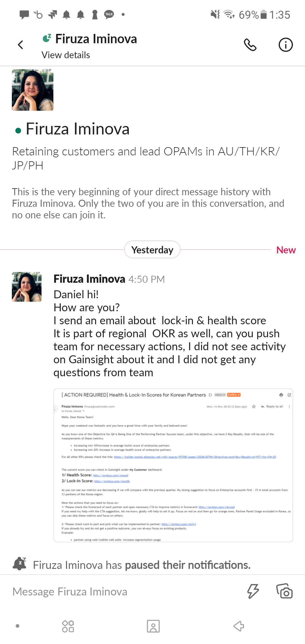Open the large profile photo of Firuza
The image size is (305, 644).
(32, 90)
